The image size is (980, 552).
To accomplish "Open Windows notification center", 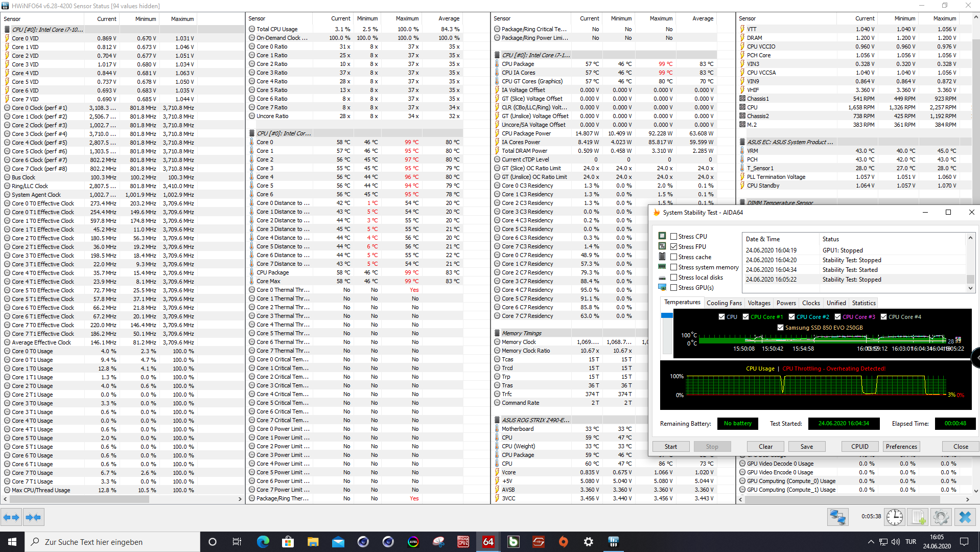I will [x=964, y=542].
